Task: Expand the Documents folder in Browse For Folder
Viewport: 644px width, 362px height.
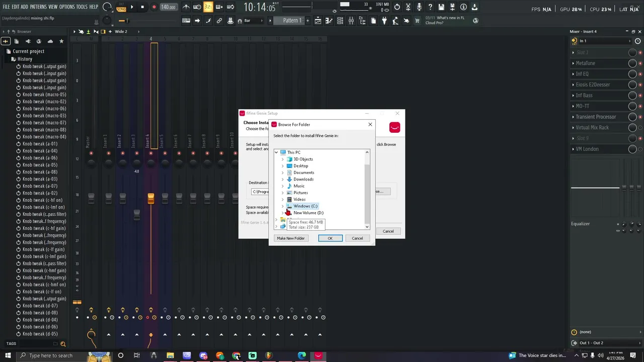Action: [x=283, y=172]
